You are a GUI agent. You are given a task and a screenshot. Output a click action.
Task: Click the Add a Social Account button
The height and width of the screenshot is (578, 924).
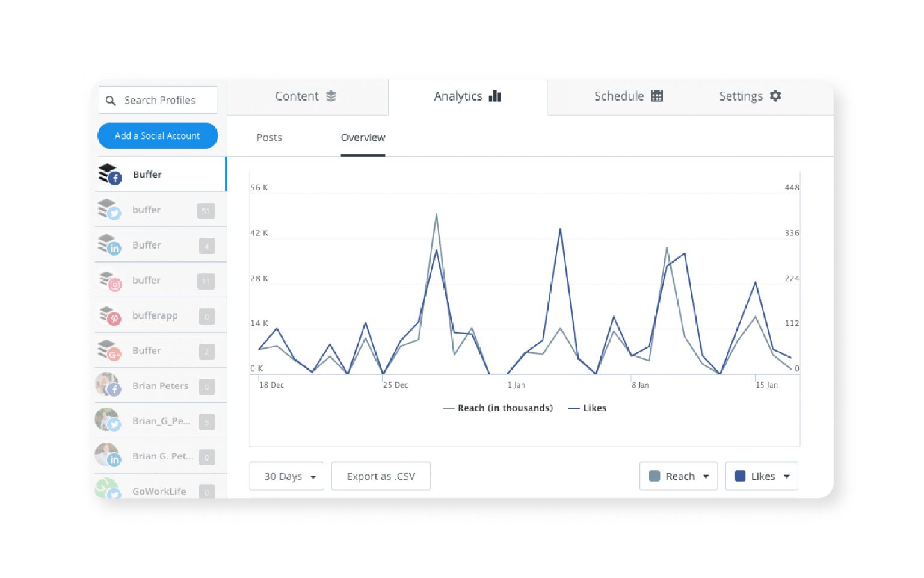pos(158,135)
